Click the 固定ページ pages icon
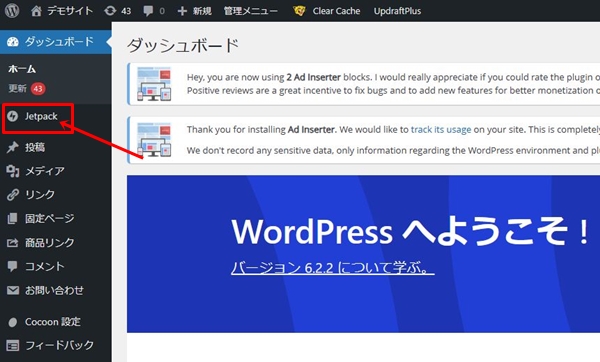 pyautogui.click(x=13, y=219)
